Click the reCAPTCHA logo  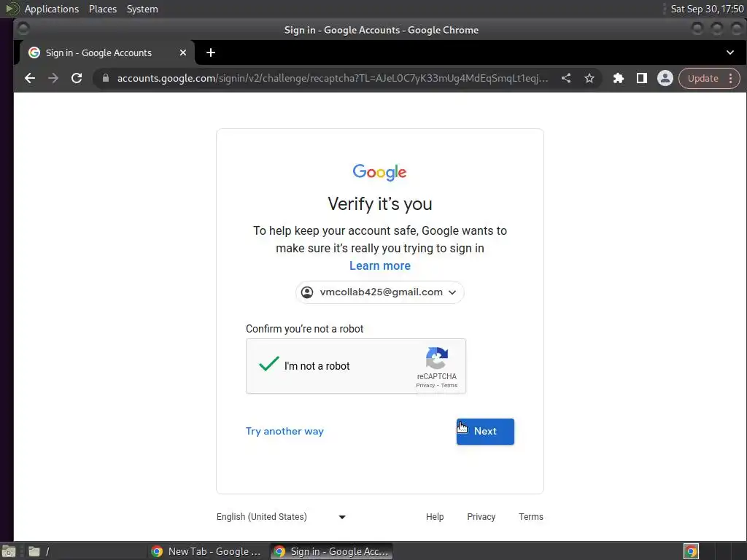pyautogui.click(x=437, y=358)
